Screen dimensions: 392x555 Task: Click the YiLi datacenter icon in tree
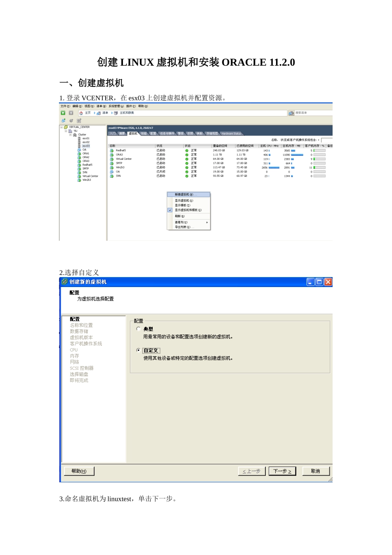click(x=70, y=131)
